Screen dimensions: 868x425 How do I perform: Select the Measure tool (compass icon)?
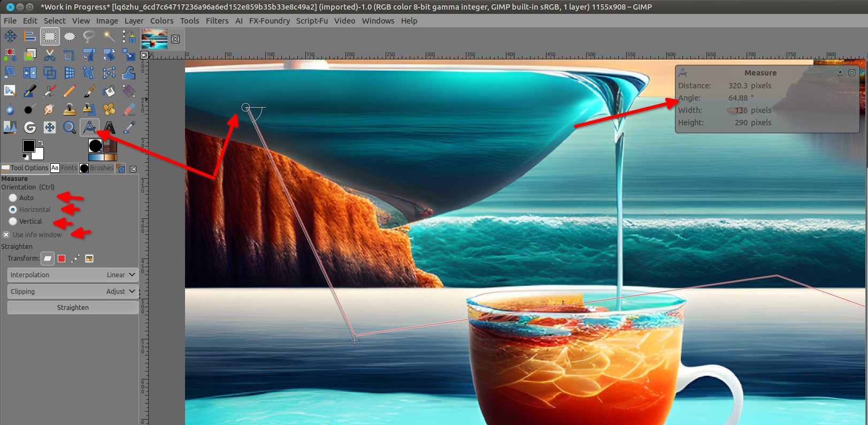pos(89,127)
